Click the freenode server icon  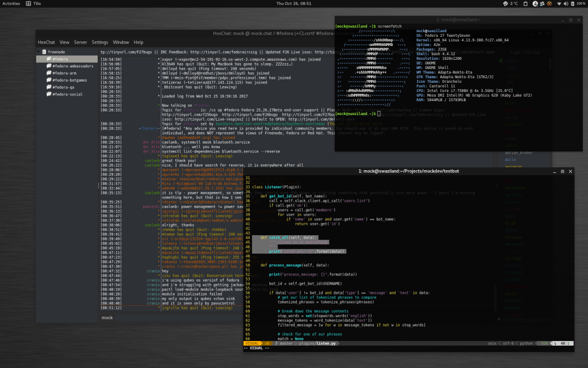pyautogui.click(x=45, y=52)
